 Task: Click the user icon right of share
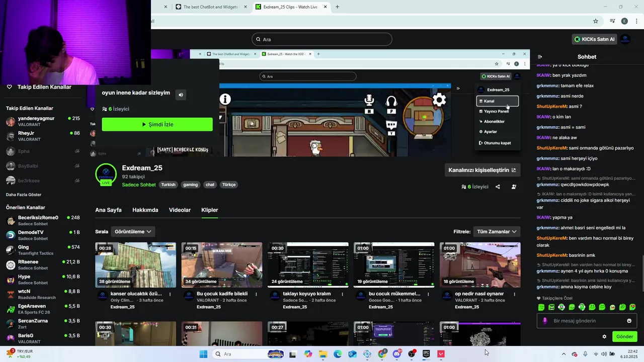tap(514, 187)
